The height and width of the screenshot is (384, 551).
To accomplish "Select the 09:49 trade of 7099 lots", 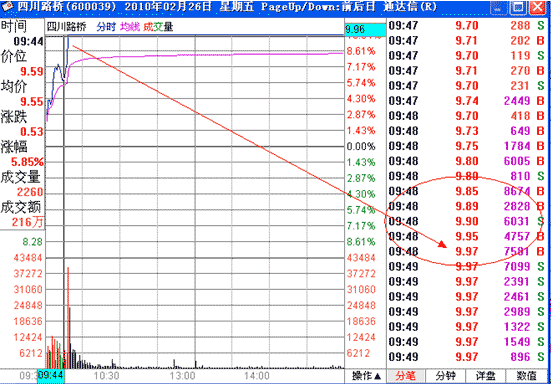I will [466, 266].
